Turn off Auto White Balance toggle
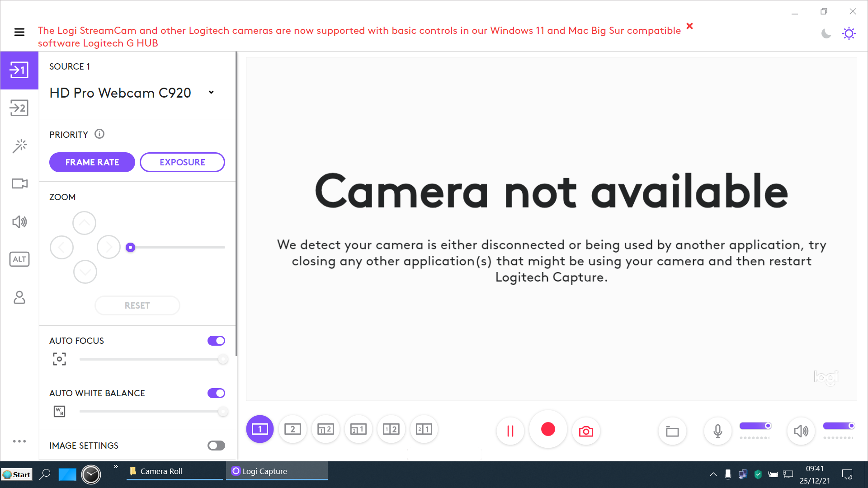868x488 pixels. click(x=216, y=393)
